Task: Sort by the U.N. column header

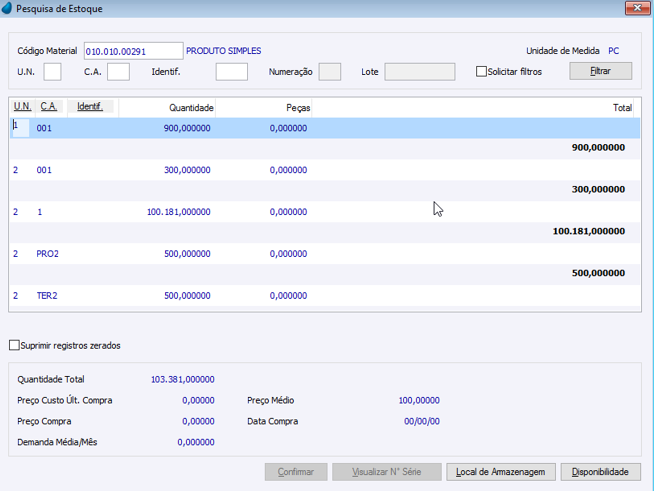Action: (x=22, y=107)
